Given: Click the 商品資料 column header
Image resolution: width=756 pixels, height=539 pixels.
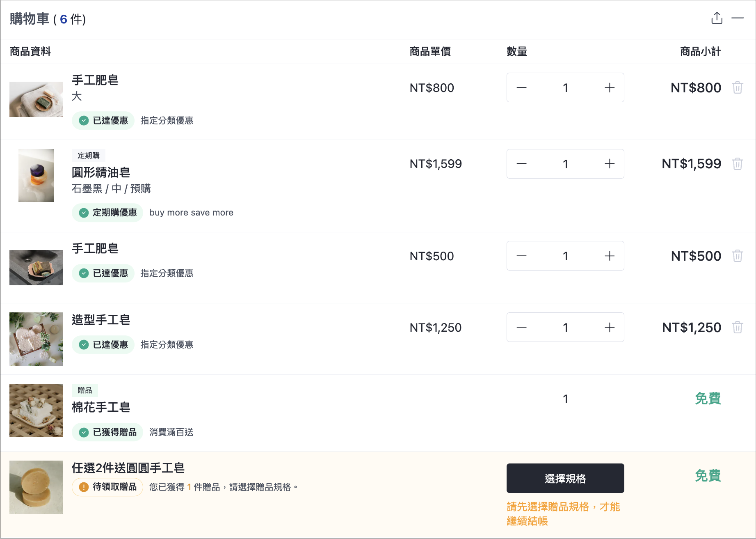Looking at the screenshot, I should [30, 52].
